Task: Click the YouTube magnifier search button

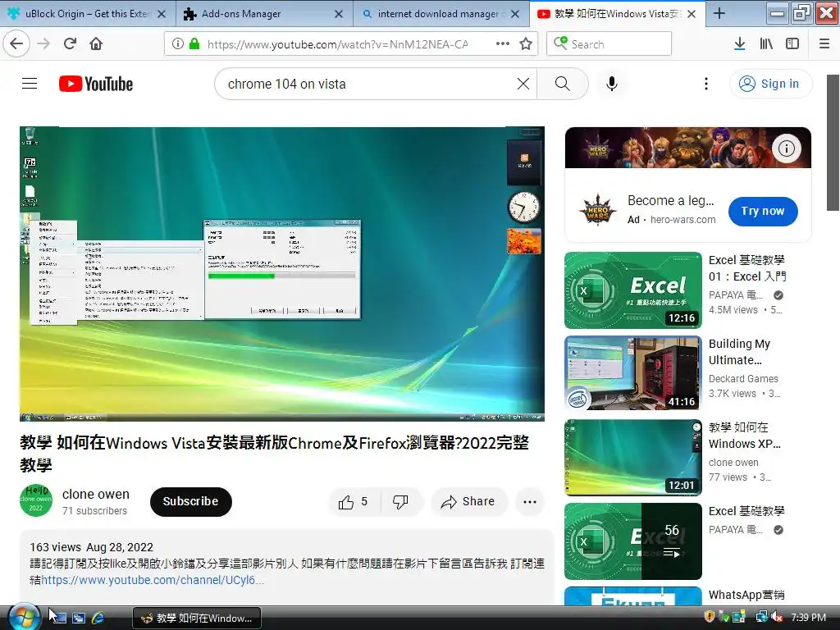Action: click(563, 84)
